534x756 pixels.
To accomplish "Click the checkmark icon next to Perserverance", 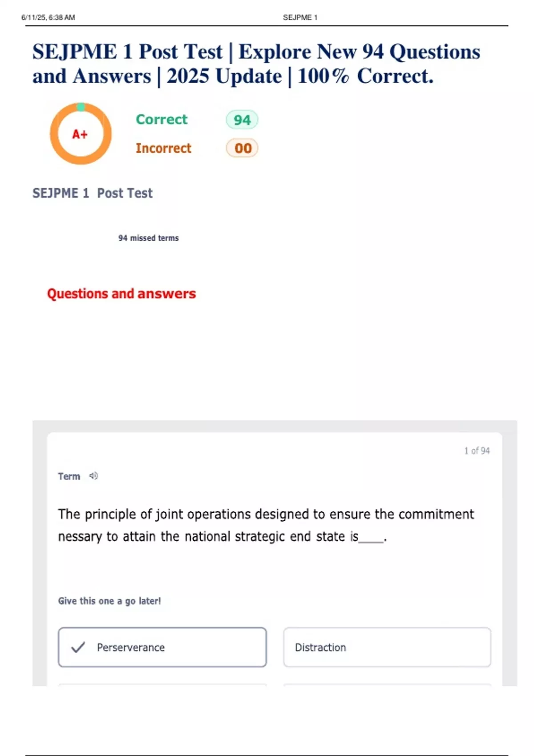I will click(x=78, y=647).
